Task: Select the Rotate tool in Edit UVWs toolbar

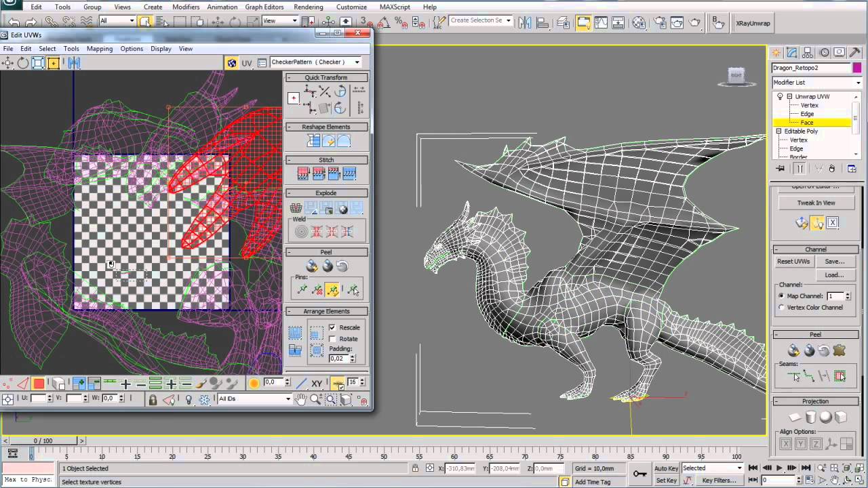Action: pyautogui.click(x=23, y=63)
